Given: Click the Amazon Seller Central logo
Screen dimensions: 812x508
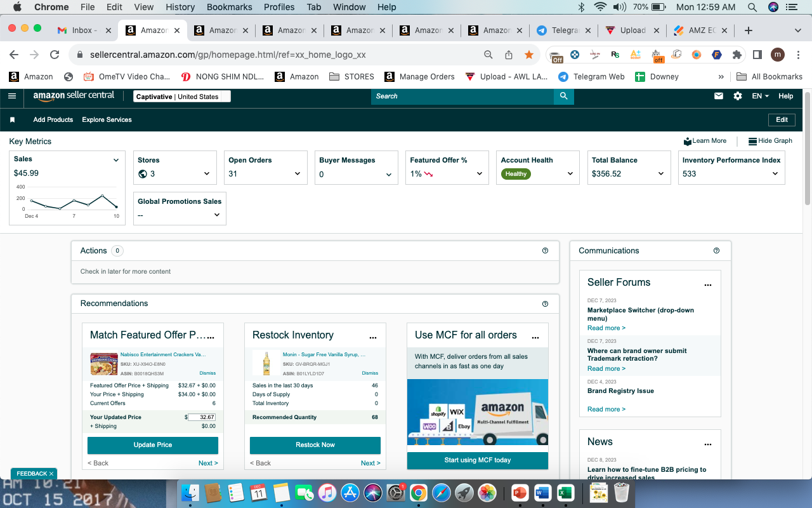Looking at the screenshot, I should click(x=74, y=96).
